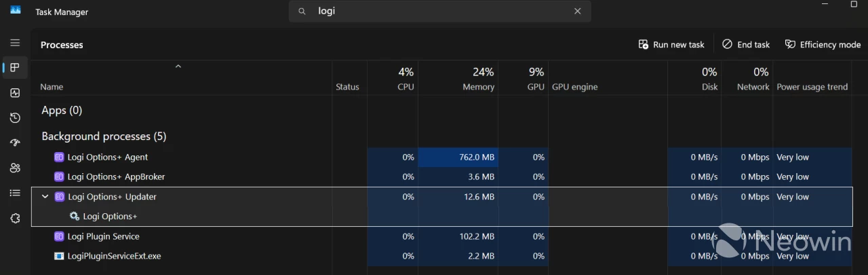Click the search magnifier icon

[302, 11]
